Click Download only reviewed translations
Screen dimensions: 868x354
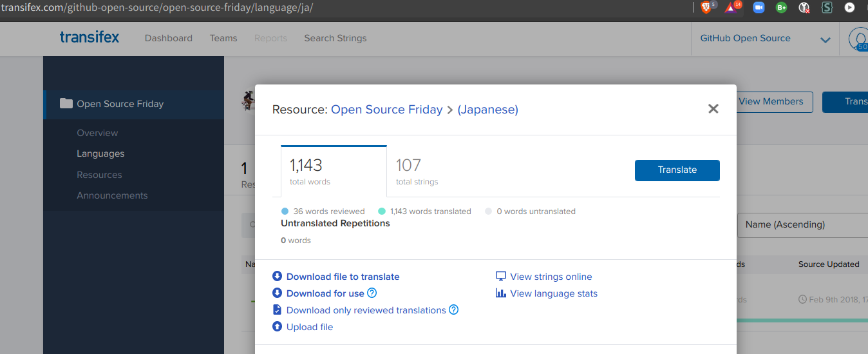(366, 310)
